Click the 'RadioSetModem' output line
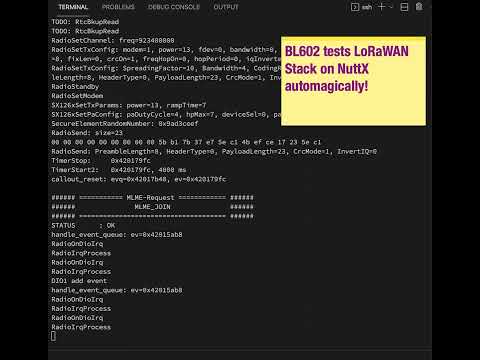The height and width of the screenshot is (360, 480). 77,96
